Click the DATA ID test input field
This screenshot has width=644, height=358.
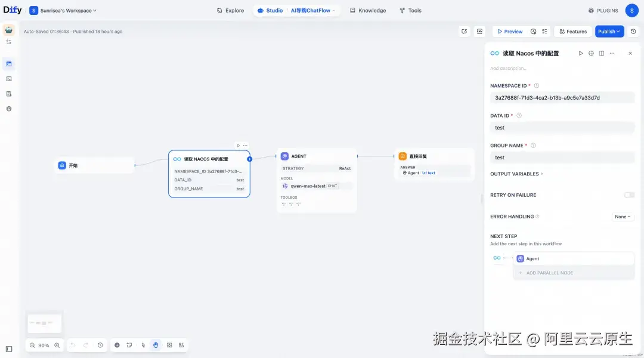click(x=561, y=127)
